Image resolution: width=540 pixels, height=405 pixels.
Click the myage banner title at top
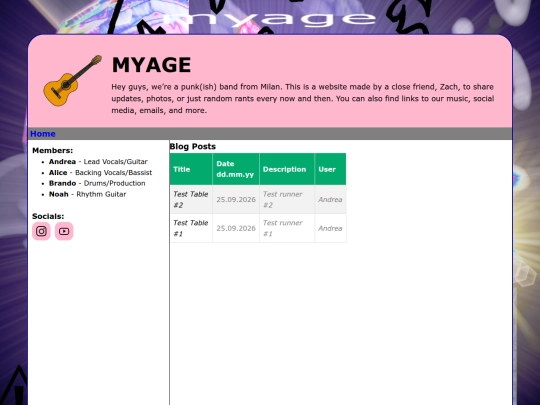point(269,19)
